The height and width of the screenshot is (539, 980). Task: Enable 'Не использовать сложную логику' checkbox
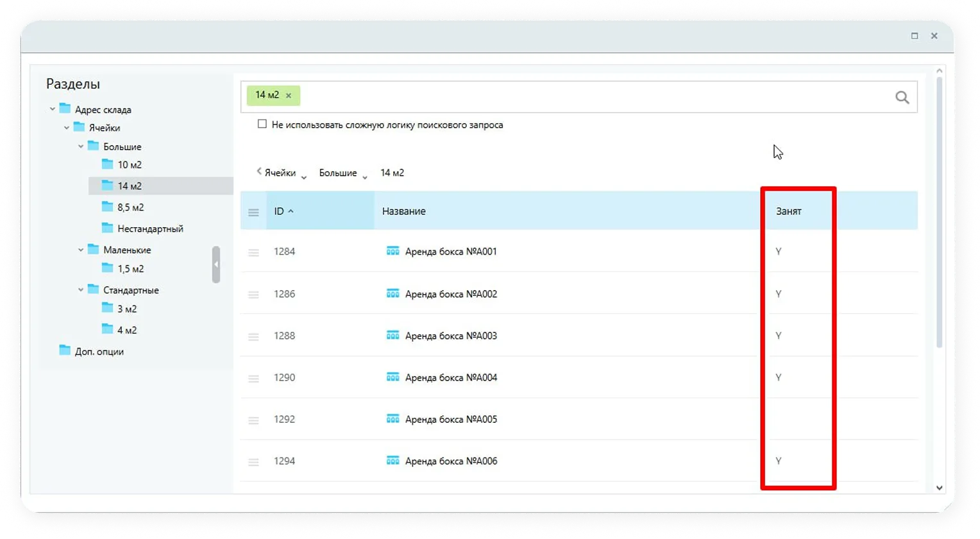[262, 124]
